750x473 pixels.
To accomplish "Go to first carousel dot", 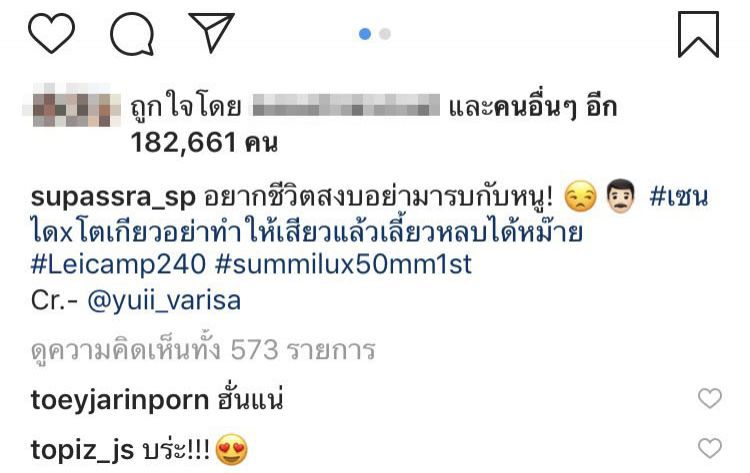I will click(x=365, y=34).
